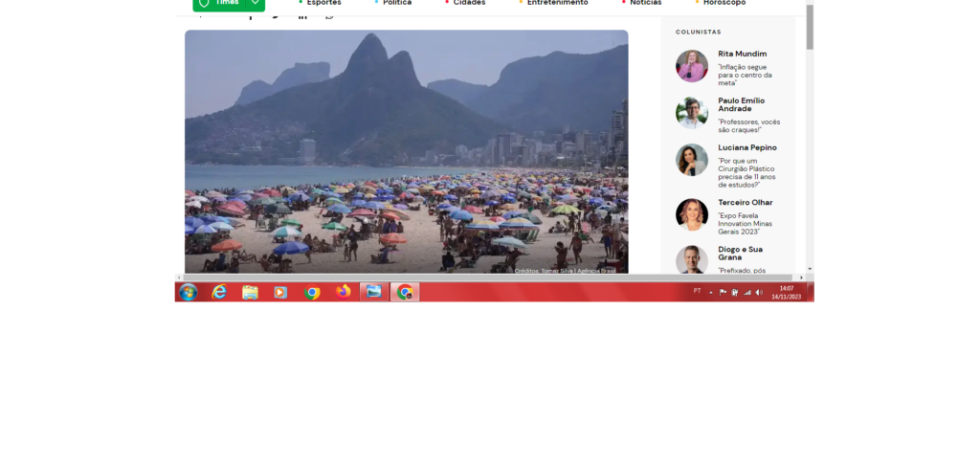Click the vertical scrollbar thumb

point(810,27)
